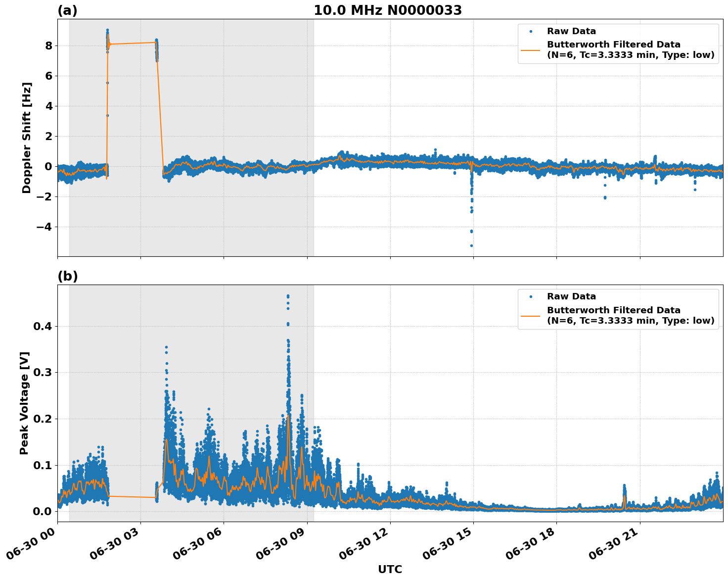Click the panel label (b)

tap(68, 276)
